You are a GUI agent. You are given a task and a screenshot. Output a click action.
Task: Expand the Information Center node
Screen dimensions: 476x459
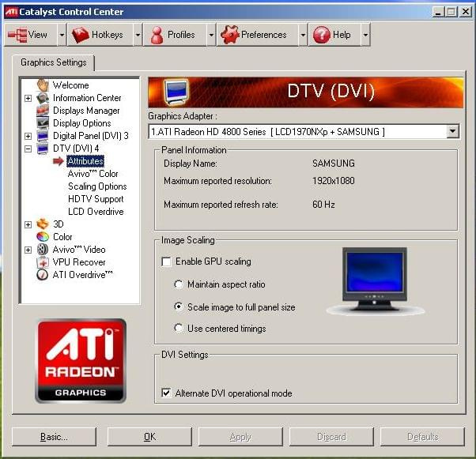[28, 98]
